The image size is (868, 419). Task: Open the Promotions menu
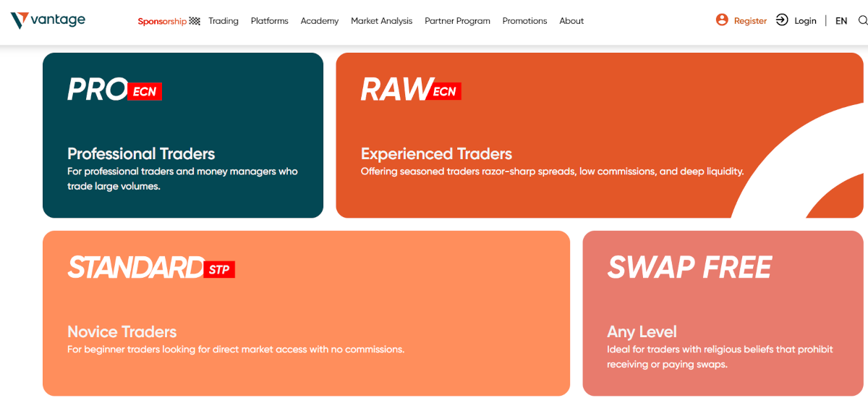coord(525,21)
